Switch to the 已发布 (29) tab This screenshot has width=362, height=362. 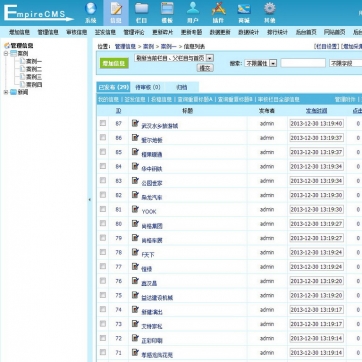[x=113, y=87]
